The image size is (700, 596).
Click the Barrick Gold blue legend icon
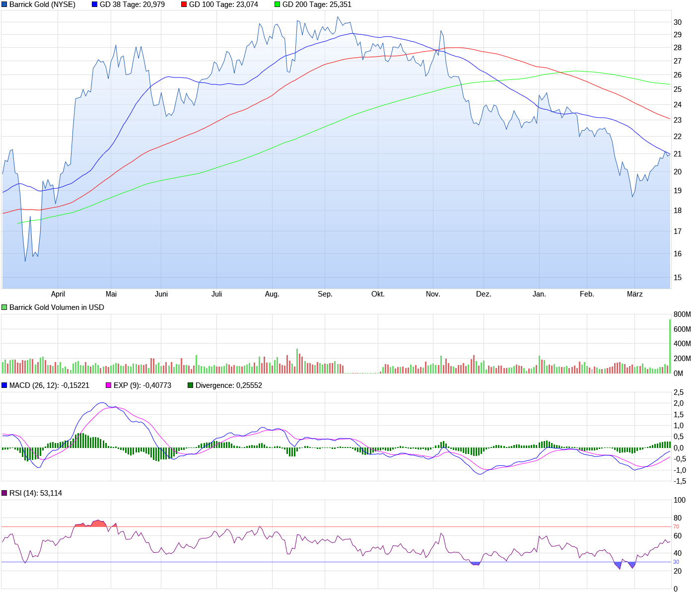(4, 4)
